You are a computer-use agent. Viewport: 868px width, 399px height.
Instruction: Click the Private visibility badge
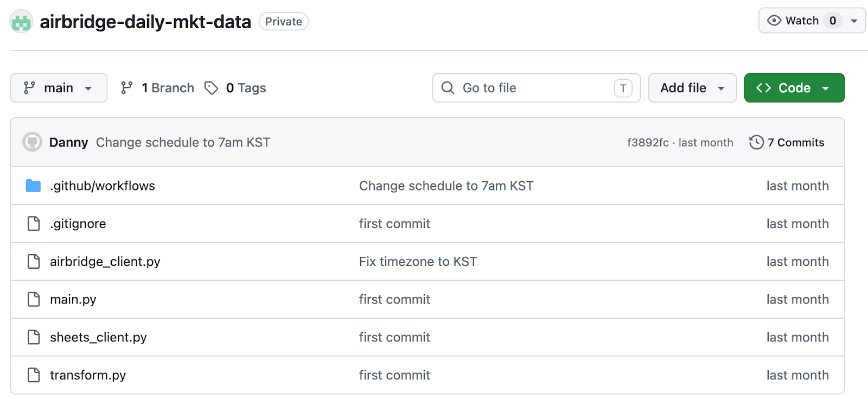[x=284, y=22]
